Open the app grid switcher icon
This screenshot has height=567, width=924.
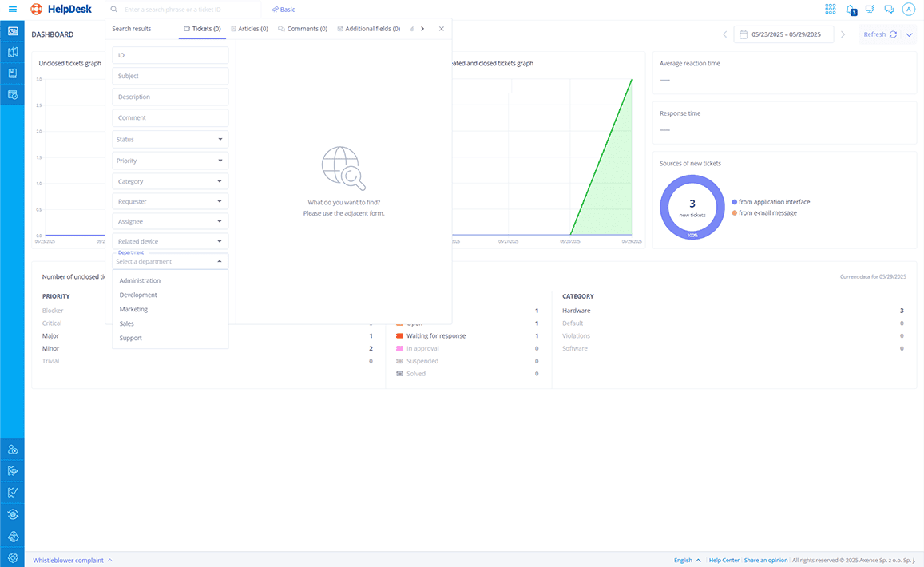831,10
